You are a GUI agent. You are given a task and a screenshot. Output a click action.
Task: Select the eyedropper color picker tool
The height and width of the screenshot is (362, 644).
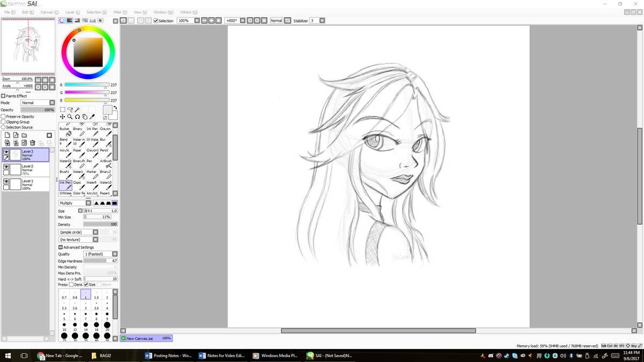coord(92,117)
